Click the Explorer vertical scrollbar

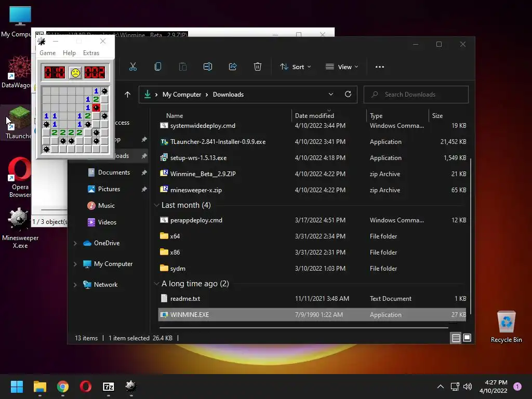coord(471,237)
